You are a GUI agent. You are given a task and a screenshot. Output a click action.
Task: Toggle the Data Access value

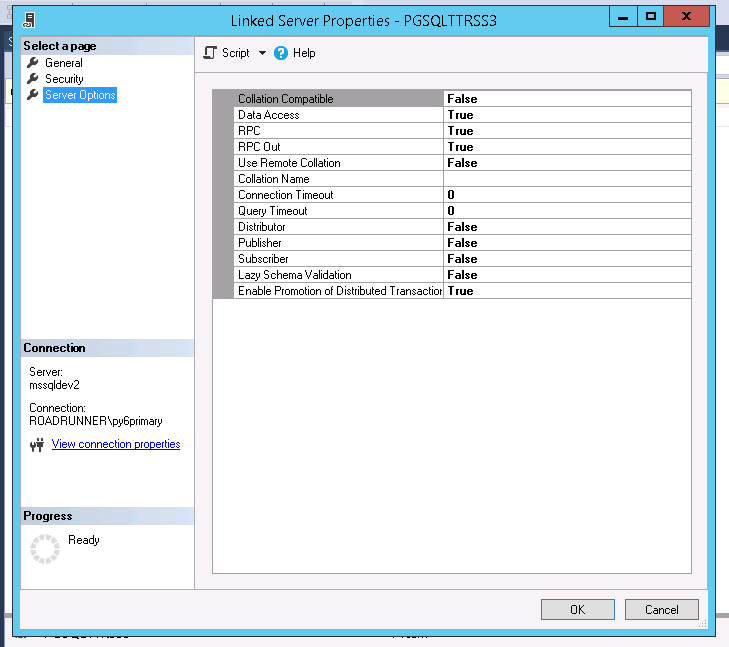[x=567, y=115]
